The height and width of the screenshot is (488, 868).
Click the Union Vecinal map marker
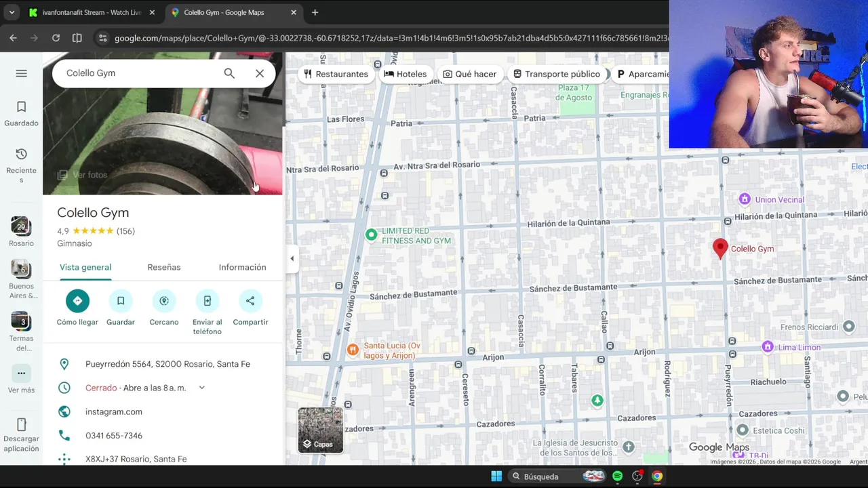pos(745,199)
